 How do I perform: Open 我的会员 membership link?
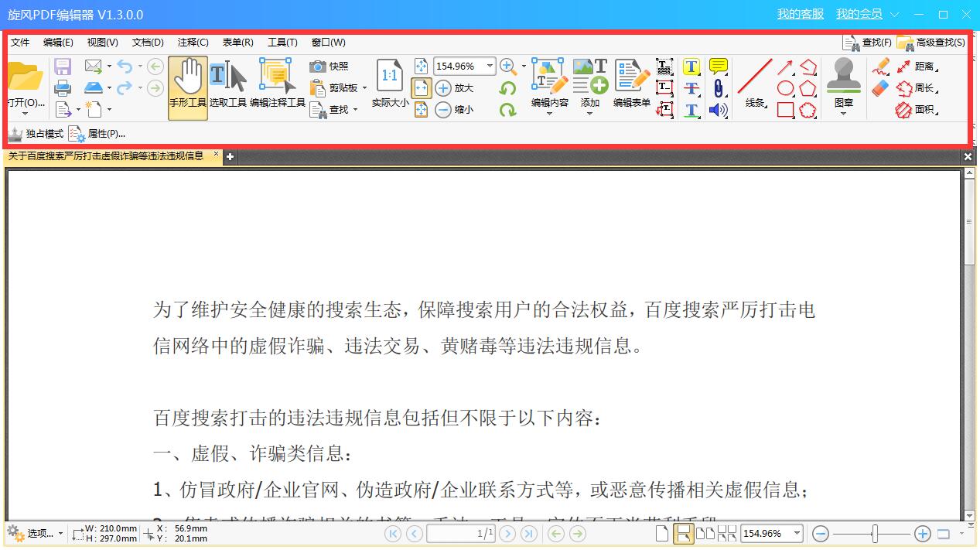859,13
